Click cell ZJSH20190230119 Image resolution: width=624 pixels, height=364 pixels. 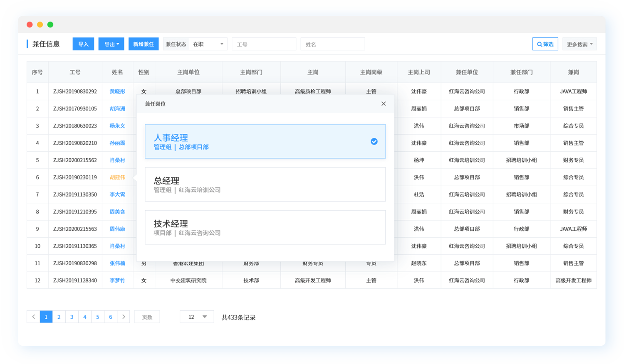click(75, 177)
